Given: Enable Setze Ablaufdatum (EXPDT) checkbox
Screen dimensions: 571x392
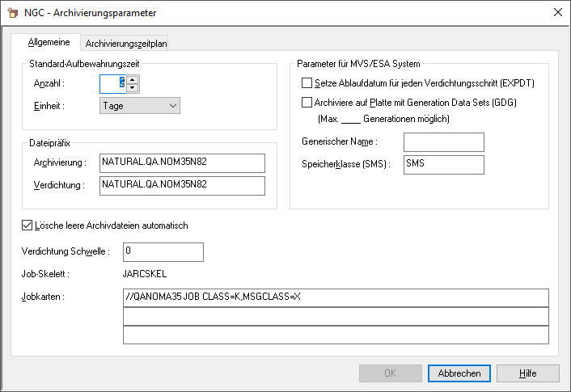Looking at the screenshot, I should (x=307, y=83).
